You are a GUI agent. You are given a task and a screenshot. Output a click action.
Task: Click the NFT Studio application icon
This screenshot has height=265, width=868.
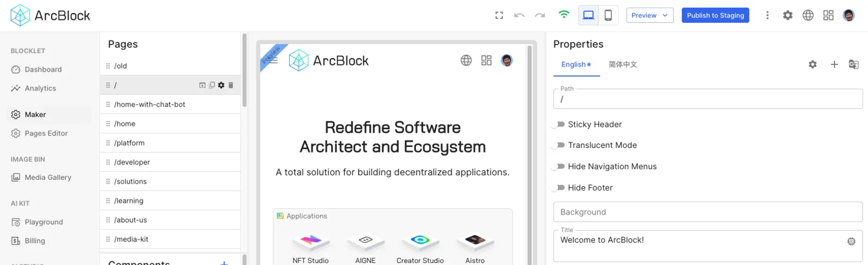311,240
